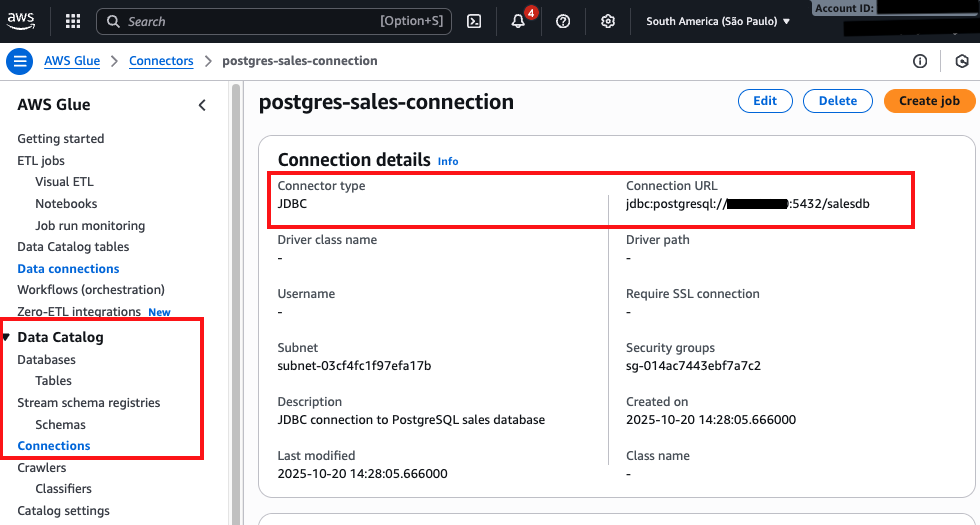Open Notebooks in the sidebar

[66, 204]
